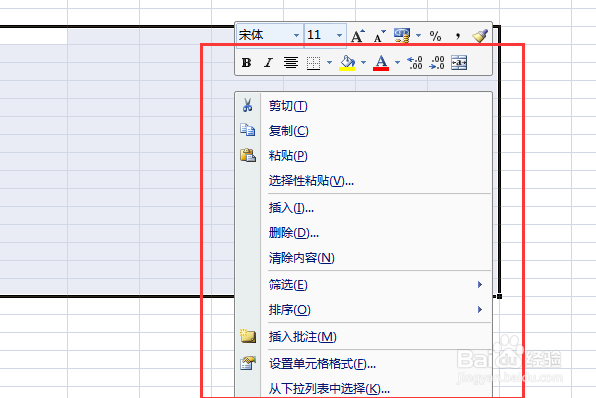This screenshot has width=596, height=398.
Task: Toggle Italic formatting in mini toolbar
Action: [268, 63]
